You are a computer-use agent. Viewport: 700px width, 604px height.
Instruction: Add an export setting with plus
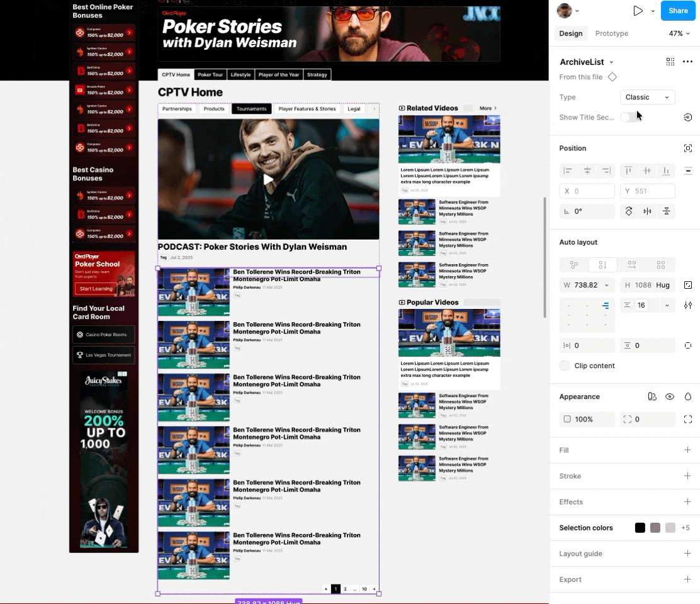click(687, 579)
